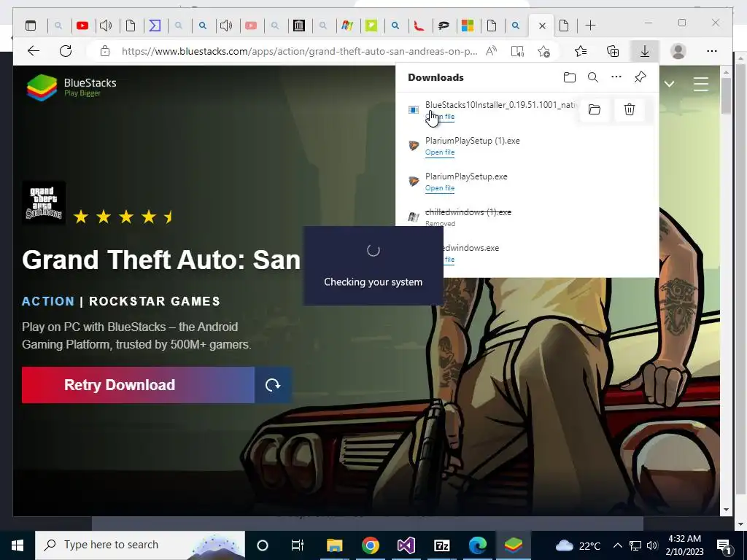Open File Explorer from taskbar

pyautogui.click(x=334, y=545)
